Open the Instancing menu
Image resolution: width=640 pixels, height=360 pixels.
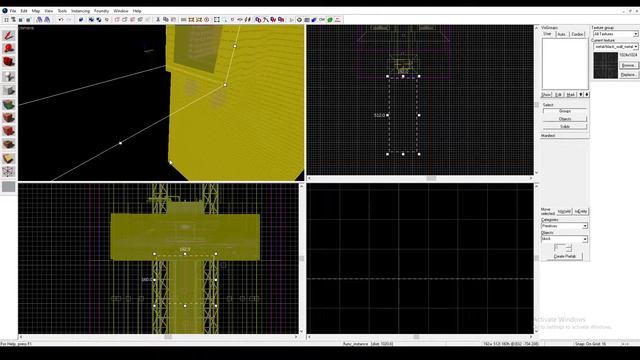pyautogui.click(x=80, y=11)
